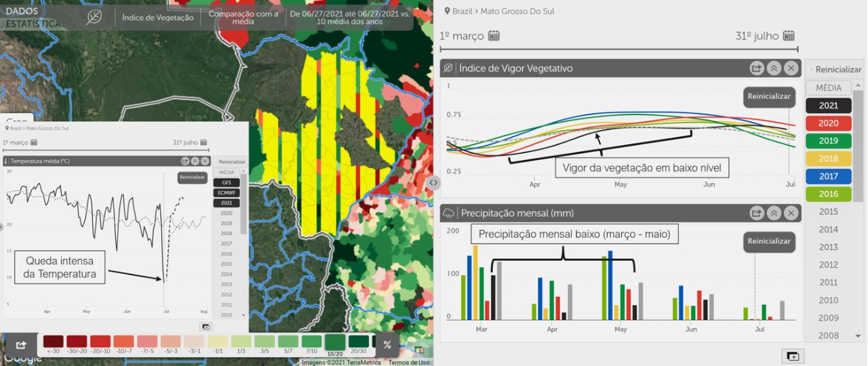868x366 pixels.
Task: Open end date calendar next to 31º julho
Action: point(788,36)
